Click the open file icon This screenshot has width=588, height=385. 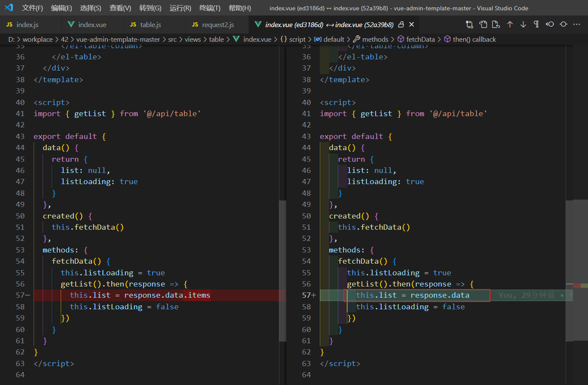[483, 25]
